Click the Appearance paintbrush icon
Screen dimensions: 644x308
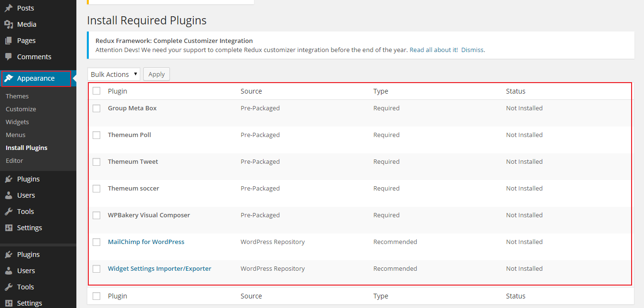click(9, 78)
